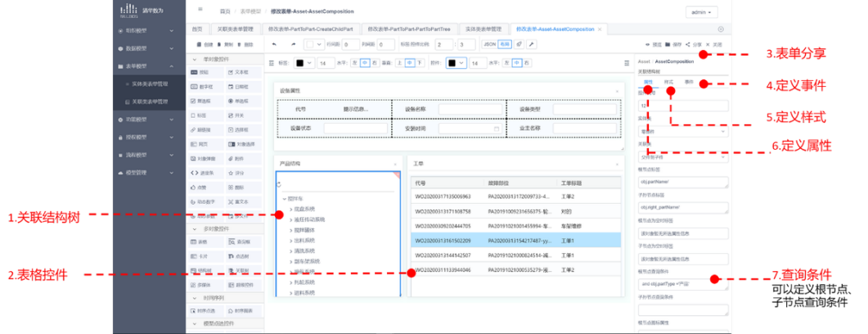Set control (控件) horizontal alignment to 左

coord(506,63)
